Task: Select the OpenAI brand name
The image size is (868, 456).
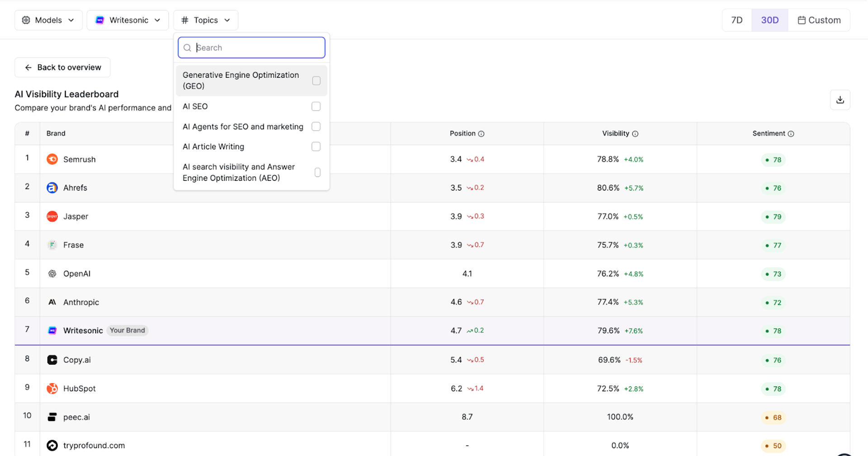Action: [77, 273]
